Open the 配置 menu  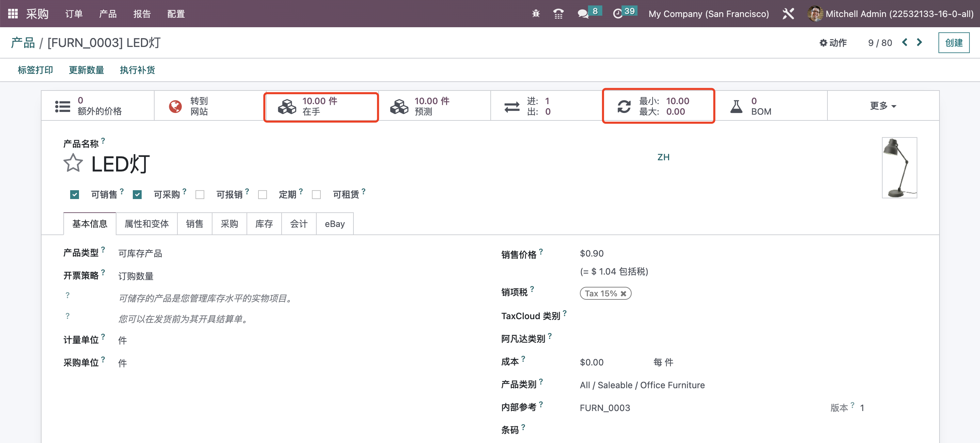coord(176,14)
